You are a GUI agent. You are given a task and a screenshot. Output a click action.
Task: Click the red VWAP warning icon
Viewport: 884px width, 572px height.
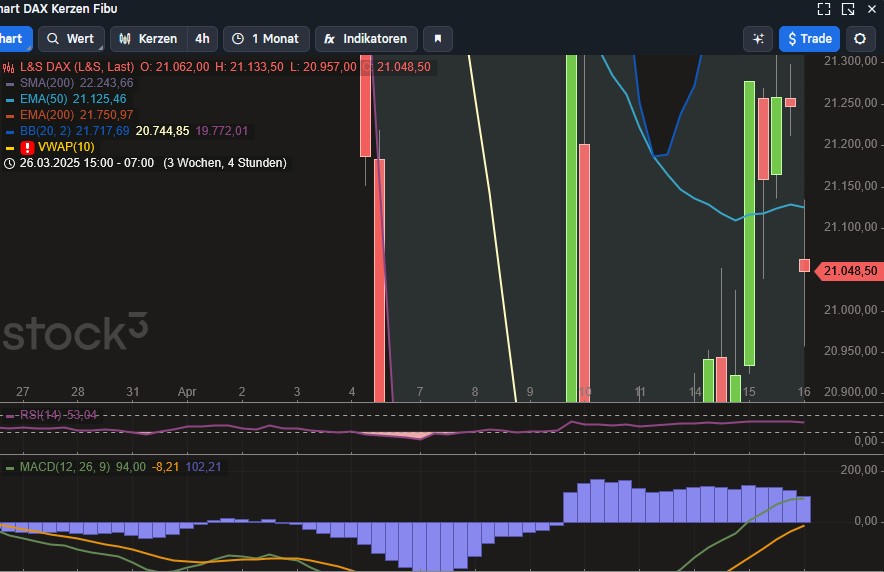pyautogui.click(x=27, y=147)
